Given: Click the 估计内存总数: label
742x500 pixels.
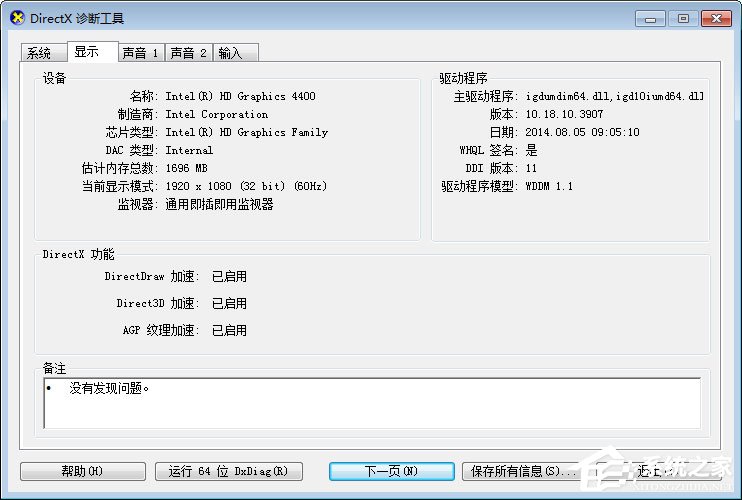Looking at the screenshot, I should click(120, 168).
